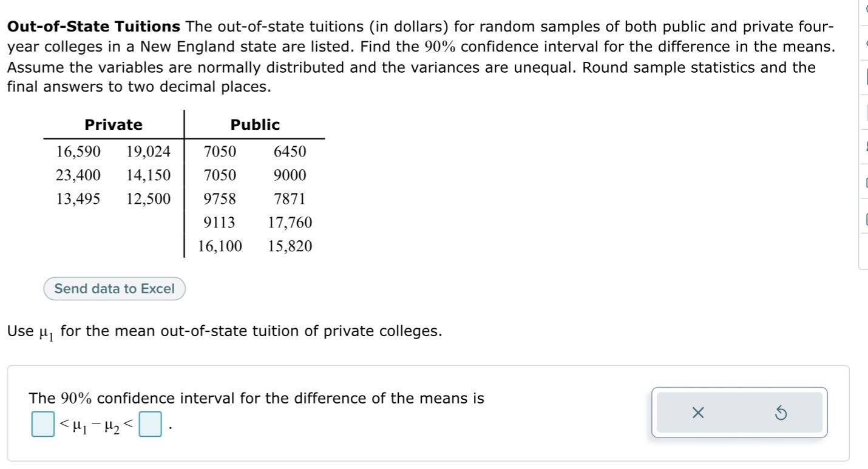Image resolution: width=868 pixels, height=469 pixels.
Task: Click the μ1 subscript symbol in the instructions
Action: 46,331
